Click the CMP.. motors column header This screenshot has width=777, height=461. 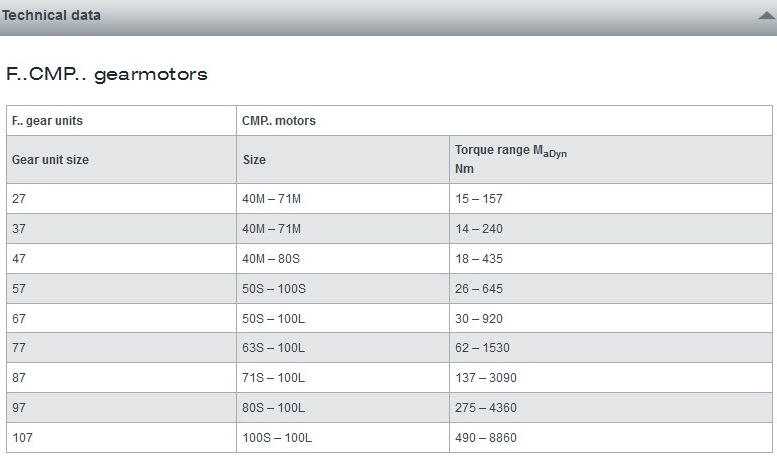504,120
